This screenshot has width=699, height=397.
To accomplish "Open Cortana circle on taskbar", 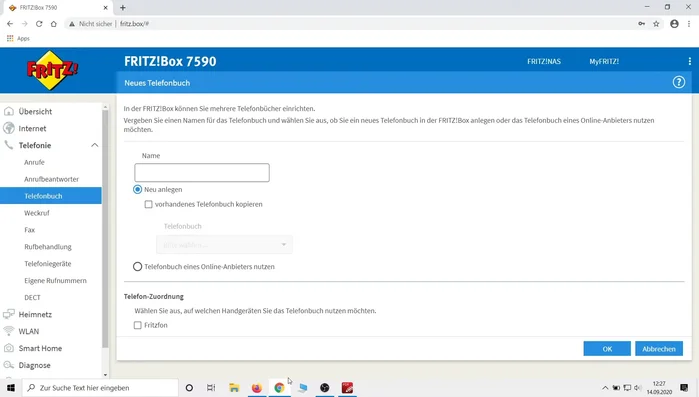I will pos(189,388).
